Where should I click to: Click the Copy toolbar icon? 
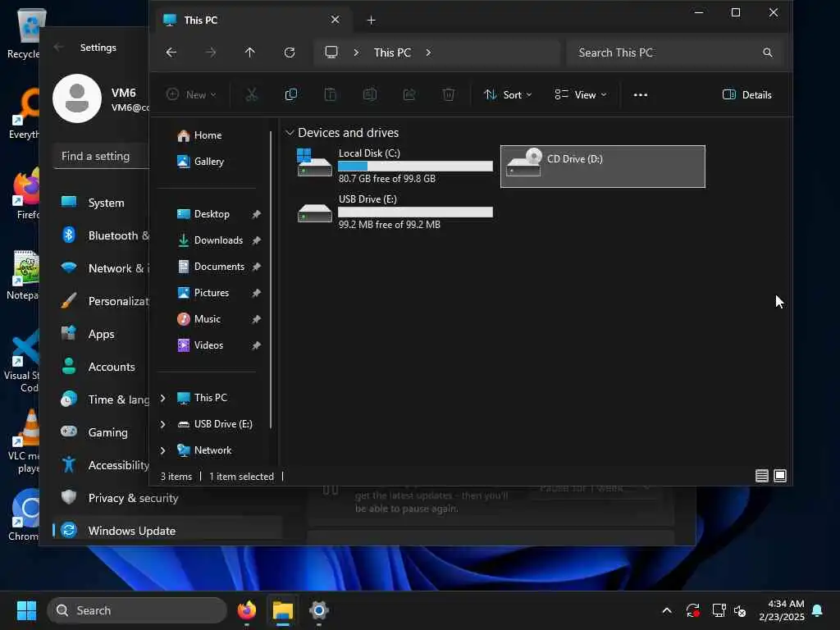coord(291,95)
